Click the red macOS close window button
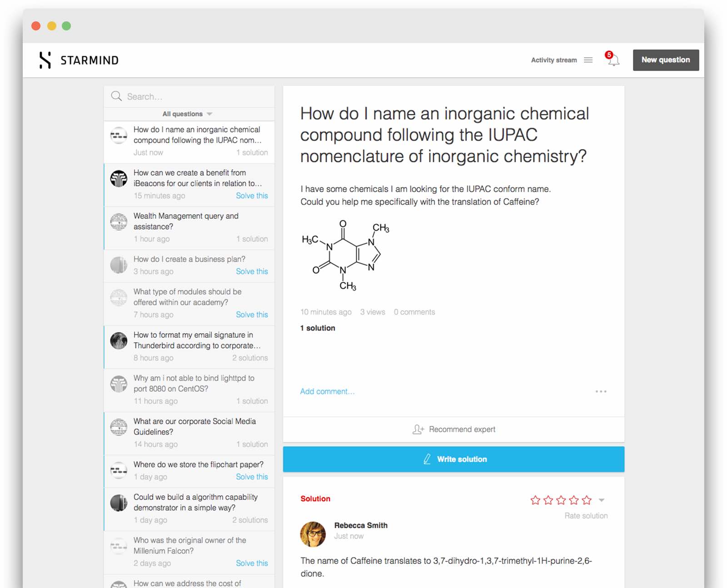 (36, 26)
